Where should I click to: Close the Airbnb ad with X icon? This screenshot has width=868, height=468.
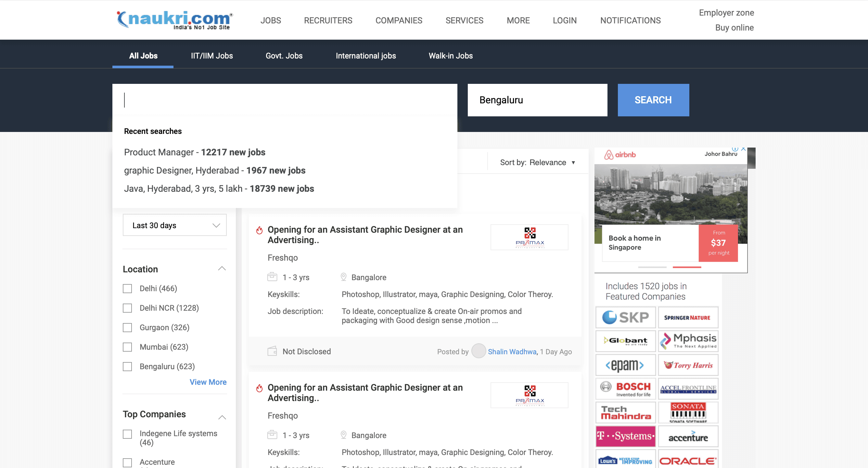point(743,149)
